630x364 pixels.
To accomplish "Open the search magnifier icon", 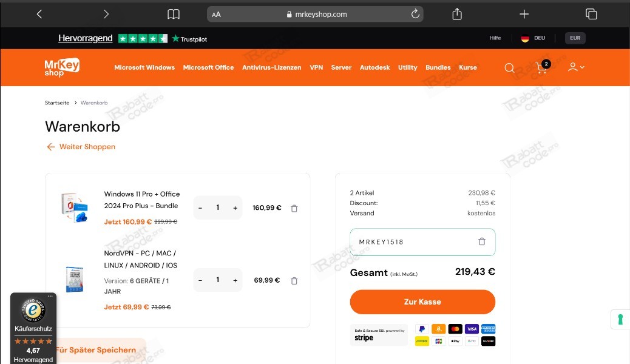I will [509, 67].
